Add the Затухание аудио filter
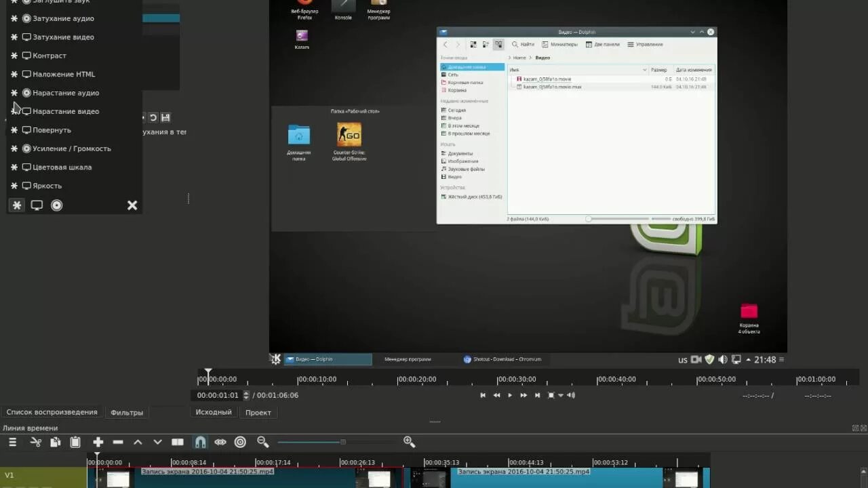This screenshot has height=488, width=868. (63, 18)
